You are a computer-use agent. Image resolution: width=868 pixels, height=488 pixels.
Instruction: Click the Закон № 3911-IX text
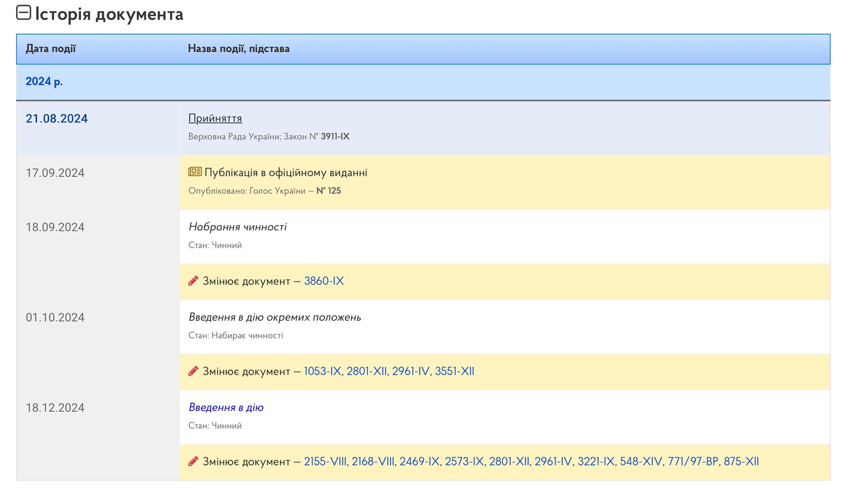(x=317, y=137)
